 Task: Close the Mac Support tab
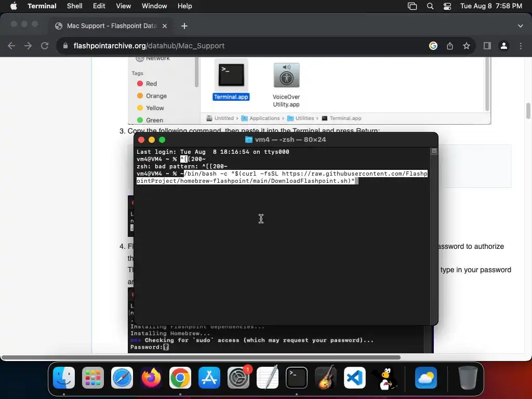[x=165, y=26]
